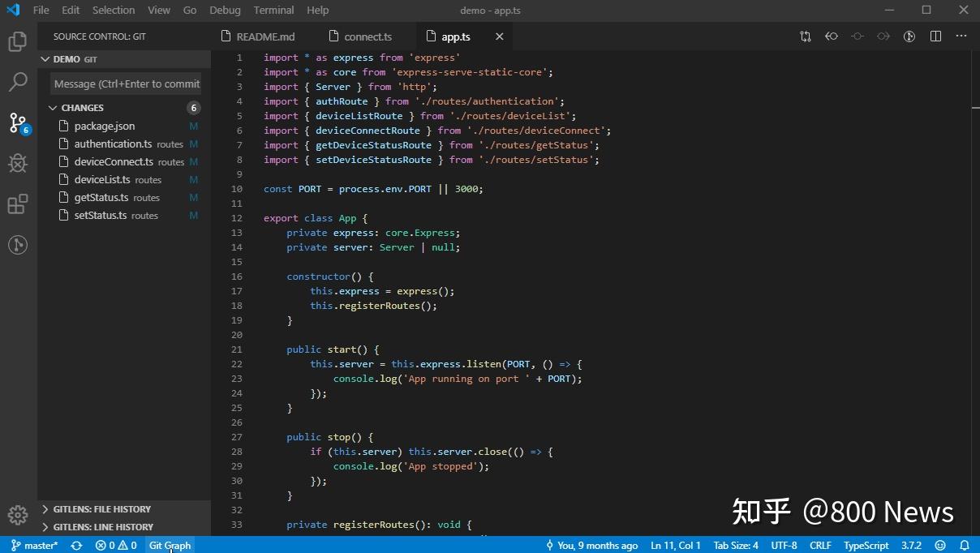
Task: Open authentication.ts in changes list
Action: tap(124, 144)
